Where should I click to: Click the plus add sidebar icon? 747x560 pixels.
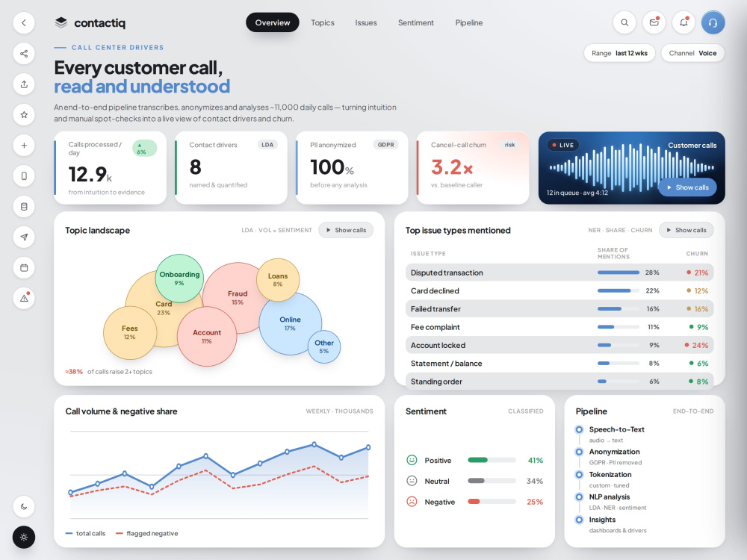(24, 146)
